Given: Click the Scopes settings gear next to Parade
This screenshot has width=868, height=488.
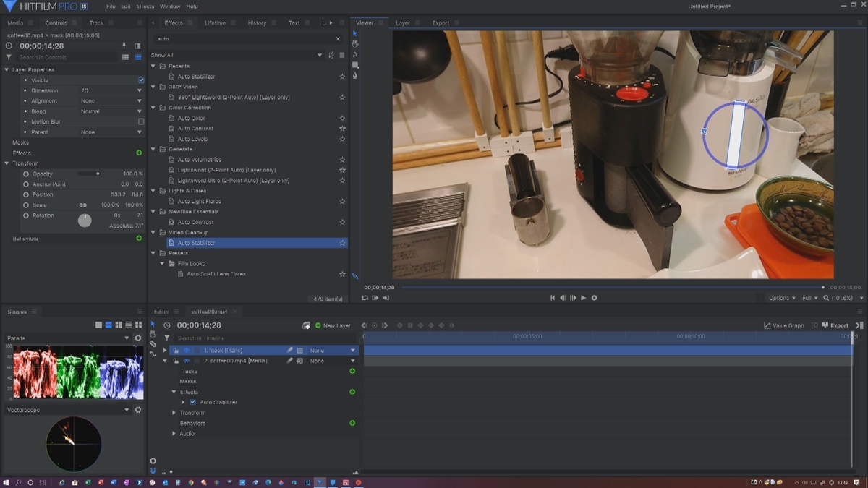Looking at the screenshot, I should [x=138, y=338].
